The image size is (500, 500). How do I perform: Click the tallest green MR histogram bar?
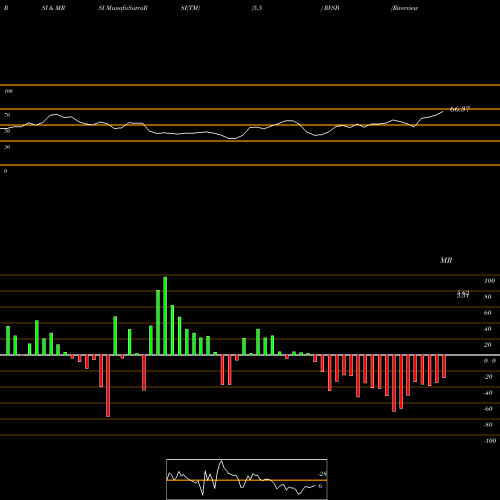click(x=165, y=316)
